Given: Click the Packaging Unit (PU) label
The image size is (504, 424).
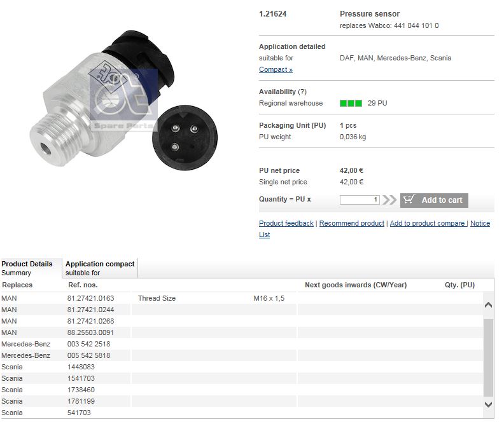Looking at the screenshot, I should pos(293,125).
